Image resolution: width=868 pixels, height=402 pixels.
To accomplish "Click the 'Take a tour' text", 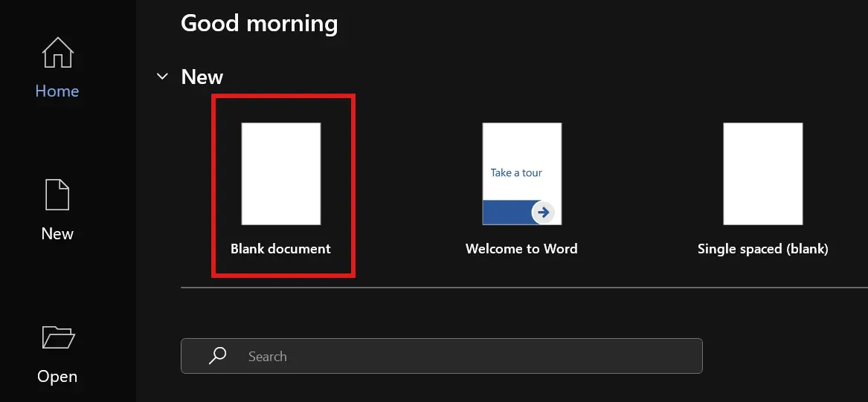I will pos(516,172).
